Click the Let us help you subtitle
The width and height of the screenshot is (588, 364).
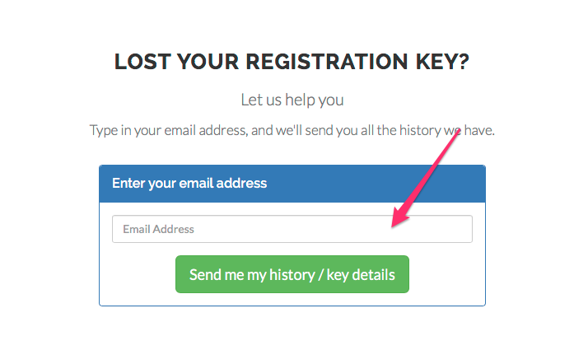point(292,100)
